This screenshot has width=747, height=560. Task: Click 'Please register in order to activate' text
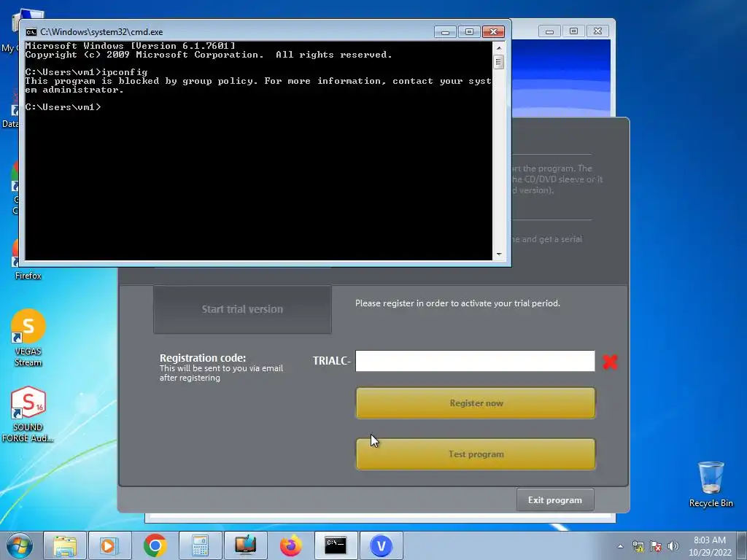click(x=457, y=303)
